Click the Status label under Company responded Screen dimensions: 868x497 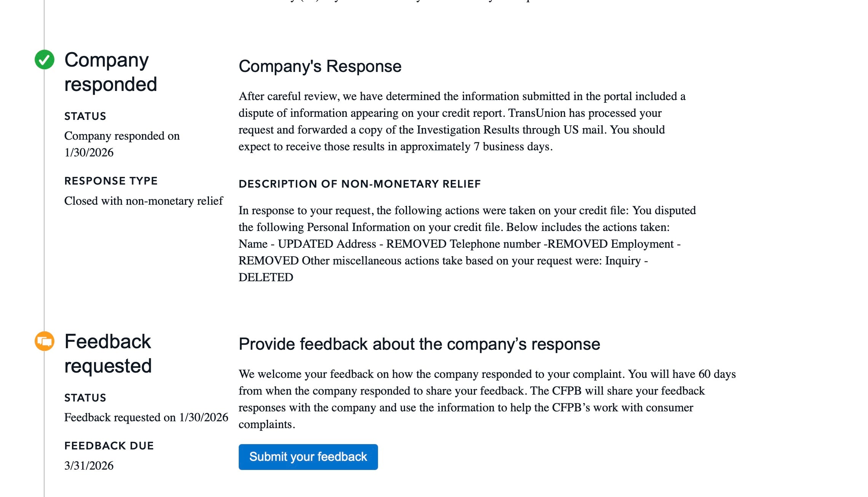pyautogui.click(x=85, y=116)
